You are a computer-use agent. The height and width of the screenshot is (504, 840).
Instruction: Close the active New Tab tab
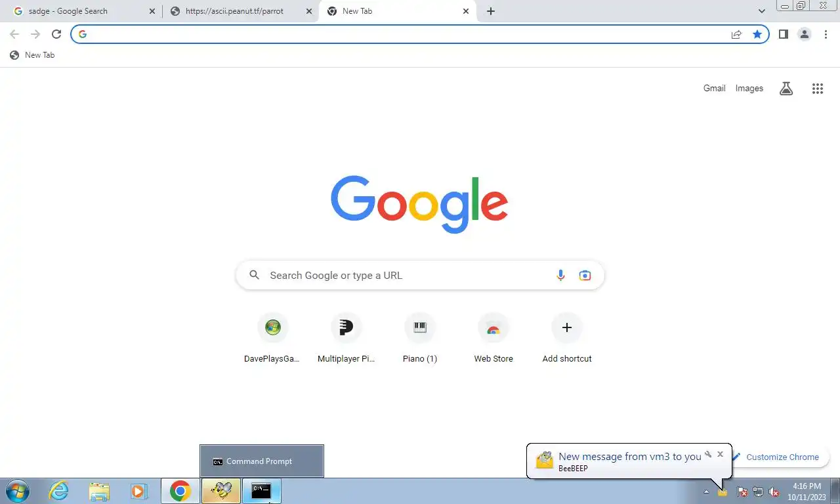pyautogui.click(x=466, y=11)
